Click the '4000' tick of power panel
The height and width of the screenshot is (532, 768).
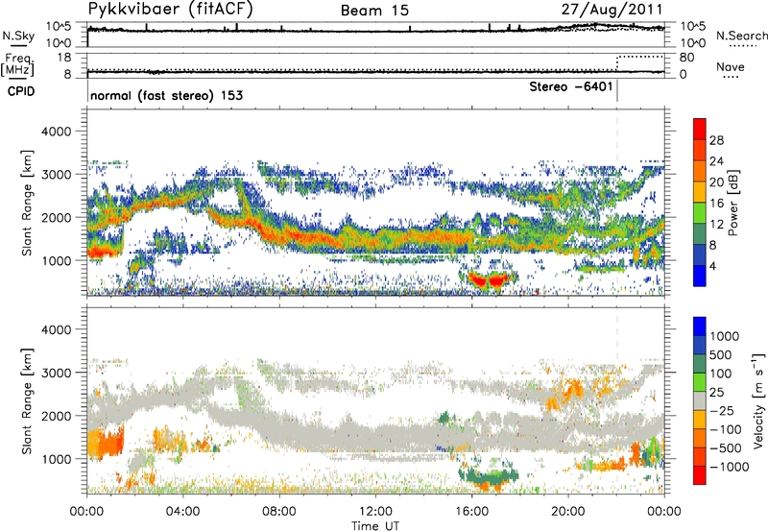[x=56, y=132]
